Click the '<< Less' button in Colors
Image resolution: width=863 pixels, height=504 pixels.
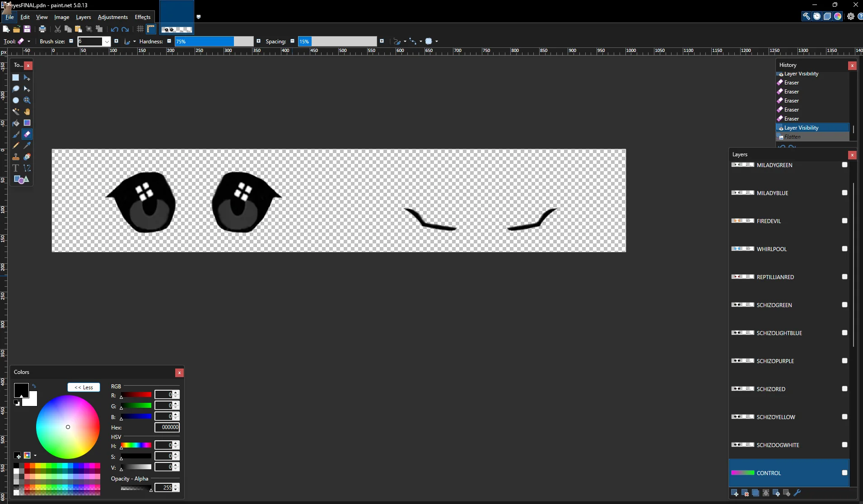point(84,387)
